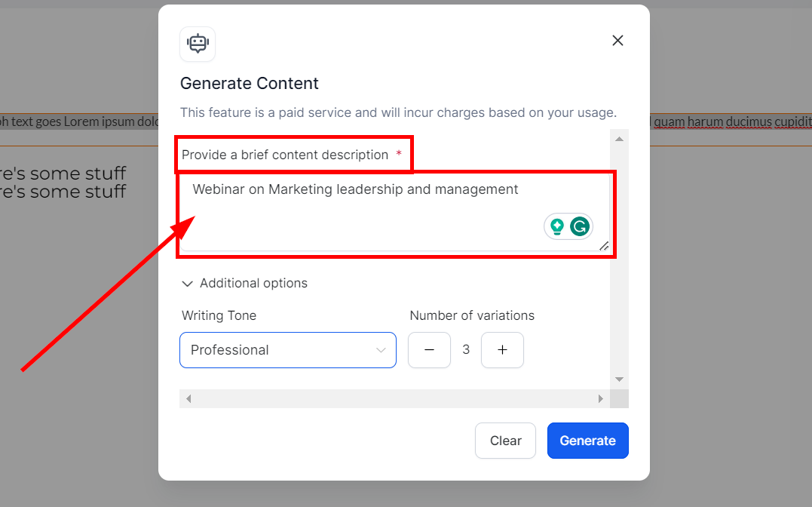Click the scroll down arrow in dialog
Image resolution: width=812 pixels, height=507 pixels.
[x=619, y=379]
